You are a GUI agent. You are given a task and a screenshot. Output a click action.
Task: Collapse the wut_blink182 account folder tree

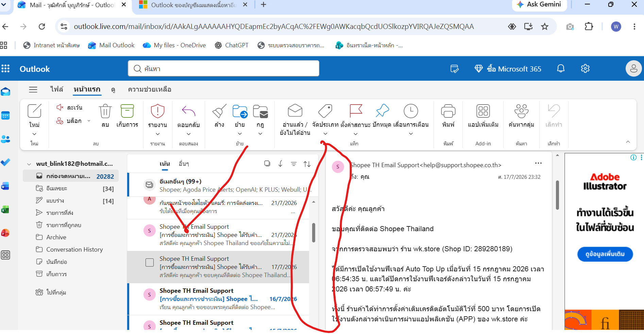[x=29, y=164]
